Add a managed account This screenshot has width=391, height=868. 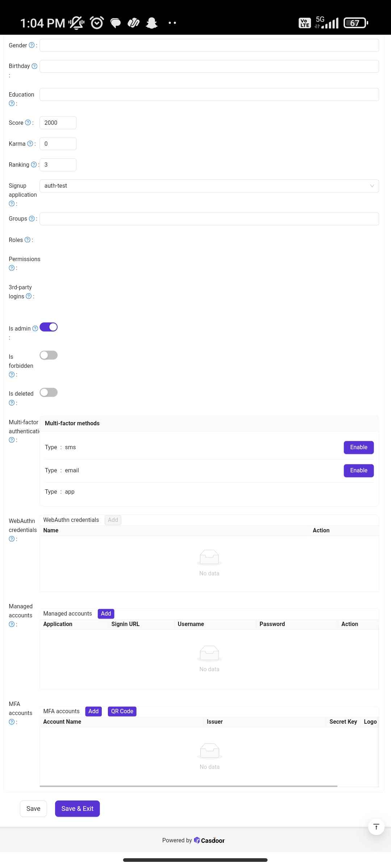tap(106, 614)
